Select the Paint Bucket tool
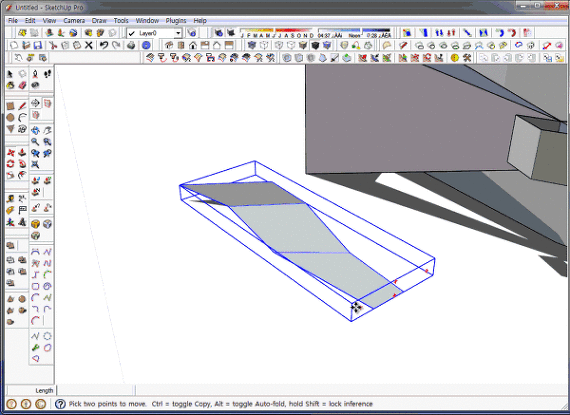 [10, 85]
